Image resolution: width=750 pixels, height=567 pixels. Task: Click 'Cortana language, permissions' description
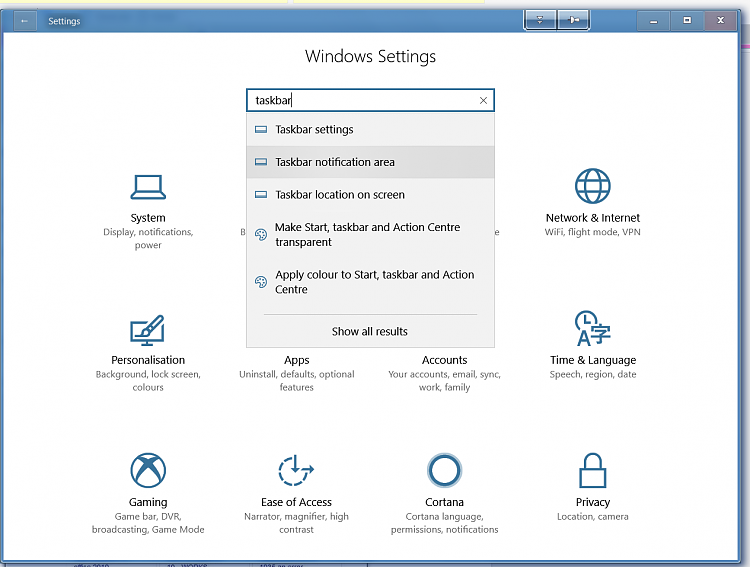[x=444, y=523]
